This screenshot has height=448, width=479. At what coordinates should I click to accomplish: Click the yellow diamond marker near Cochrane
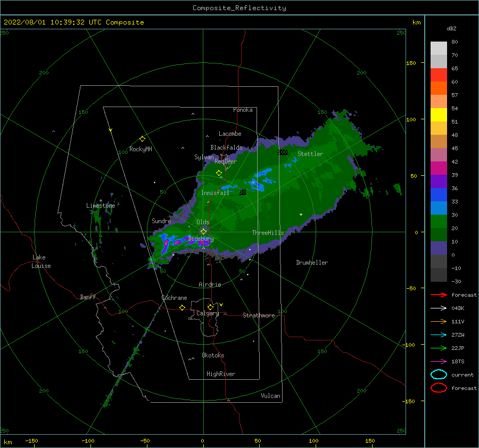tap(182, 308)
